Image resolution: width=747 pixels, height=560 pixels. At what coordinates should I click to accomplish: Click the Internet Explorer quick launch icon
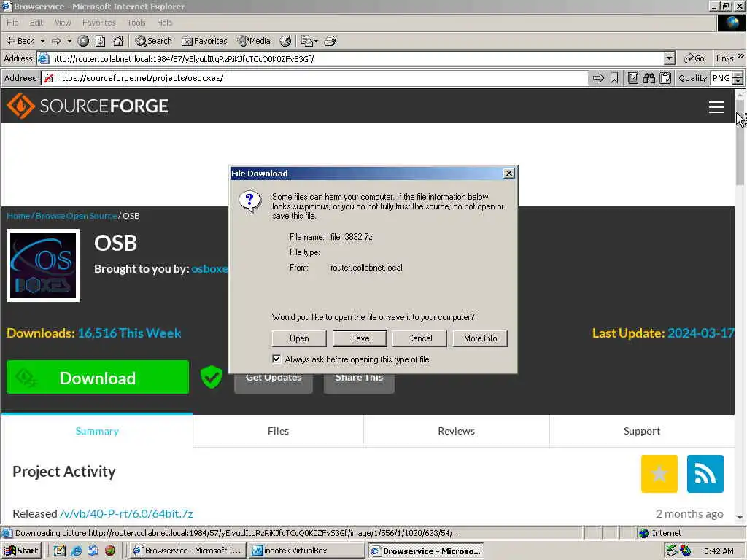click(x=76, y=551)
